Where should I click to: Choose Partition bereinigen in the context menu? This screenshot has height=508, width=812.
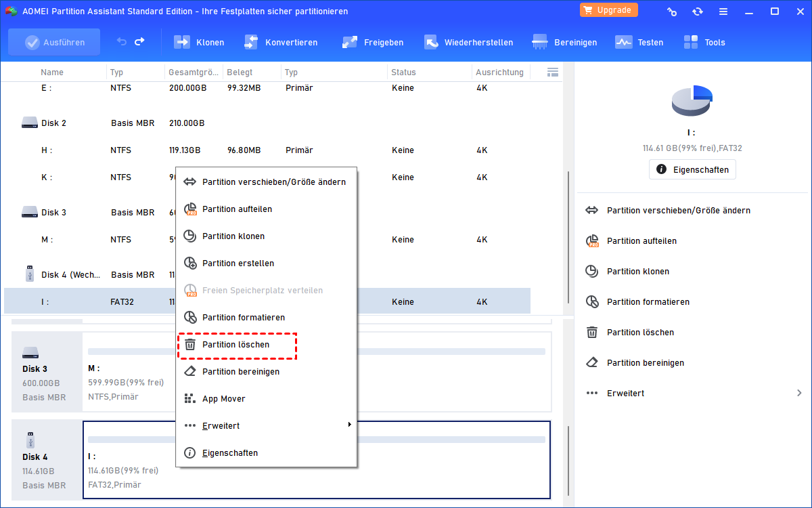pos(266,372)
